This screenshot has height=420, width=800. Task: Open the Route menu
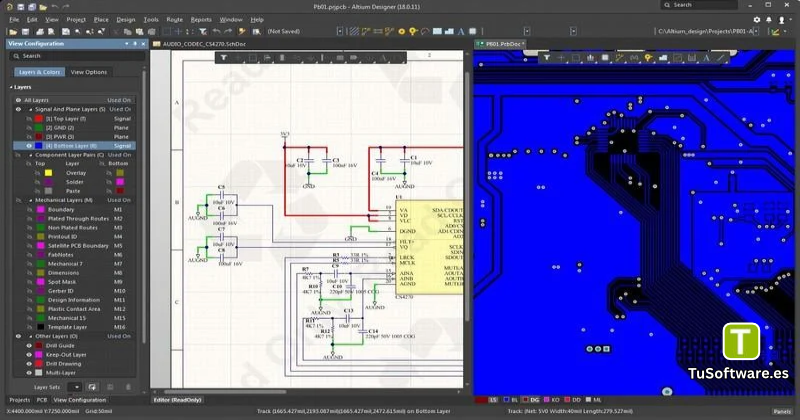click(x=174, y=19)
